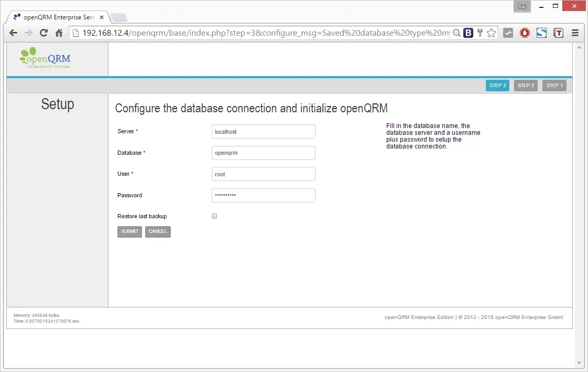Reload the page with refresh icon

click(x=43, y=33)
